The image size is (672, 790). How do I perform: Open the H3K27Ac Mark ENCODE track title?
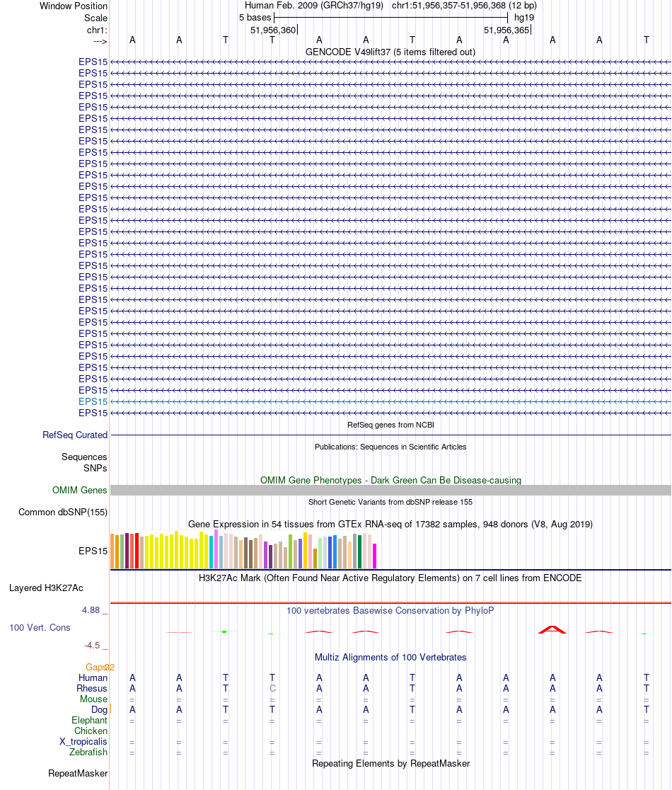pos(390,578)
